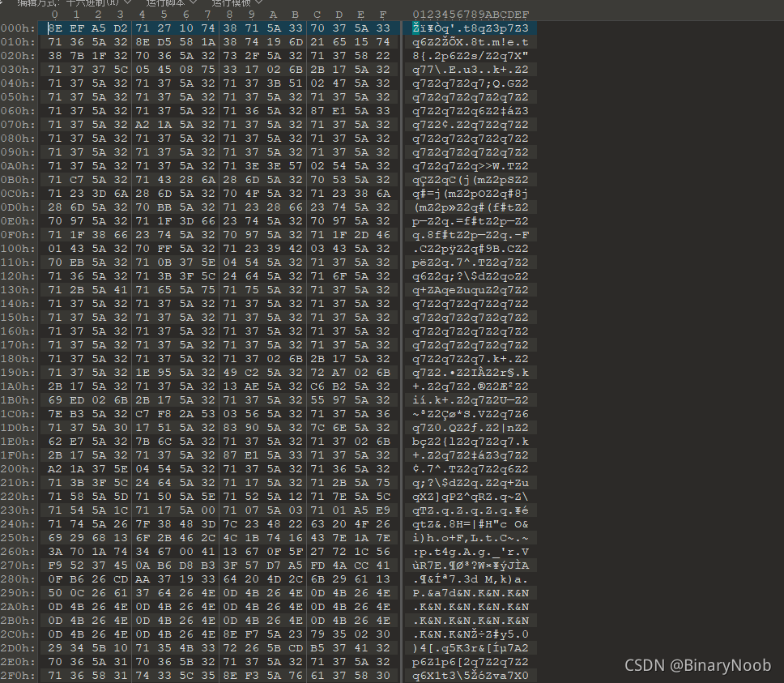Select byte 7B in row 020h
The height and width of the screenshot is (683, 784).
[x=76, y=56]
